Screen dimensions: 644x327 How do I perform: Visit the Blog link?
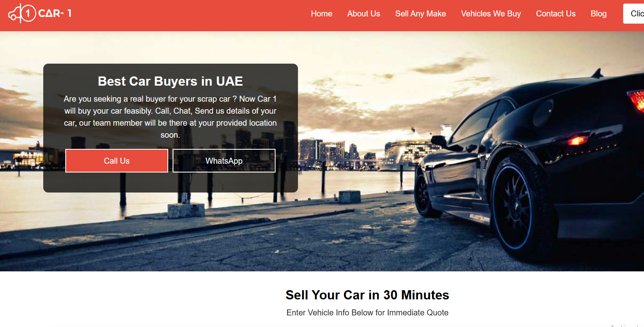(599, 14)
